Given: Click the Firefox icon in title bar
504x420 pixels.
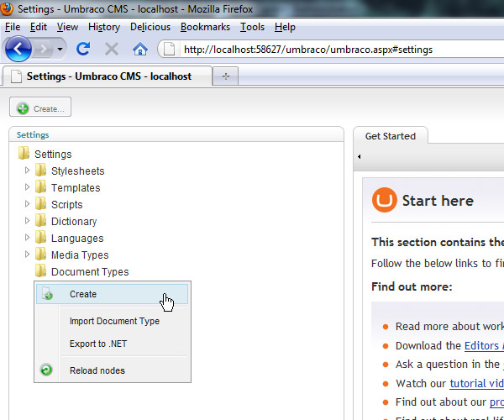Looking at the screenshot, I should pos(7,8).
